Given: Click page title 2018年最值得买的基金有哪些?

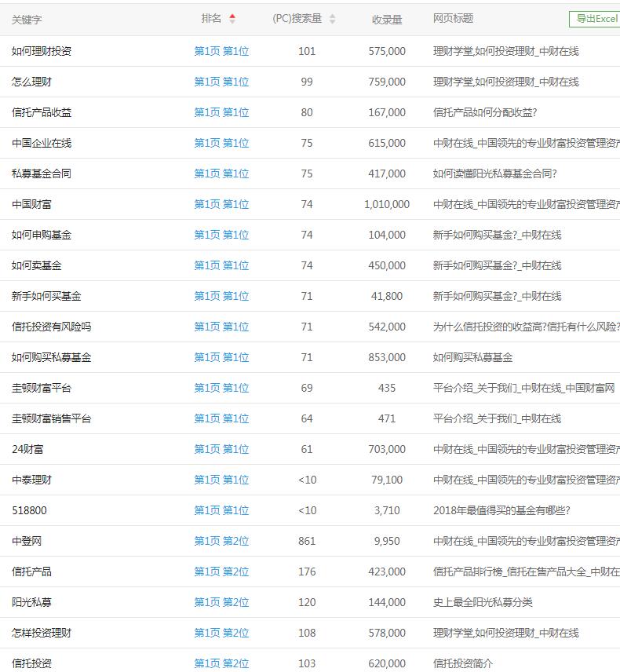Looking at the screenshot, I should [501, 510].
